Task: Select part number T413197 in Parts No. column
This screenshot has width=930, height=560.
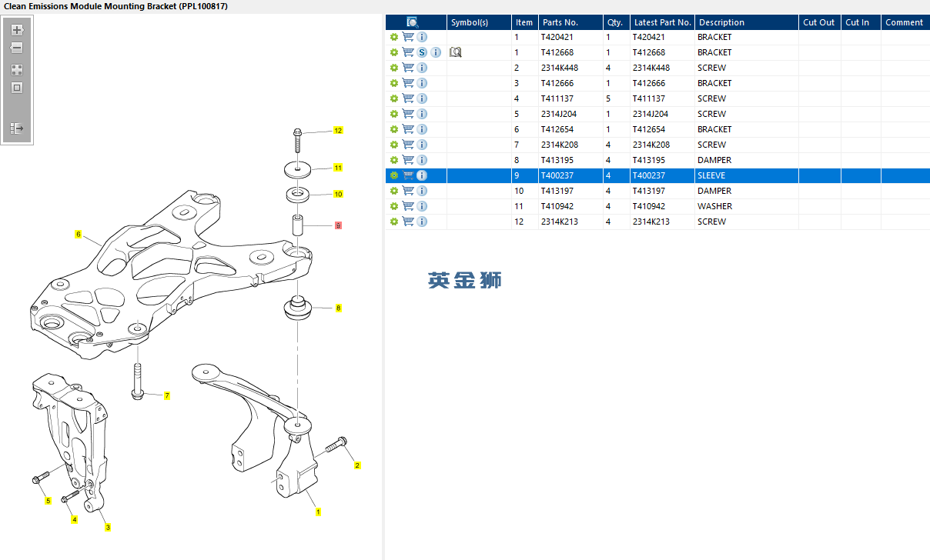Action: (570, 191)
